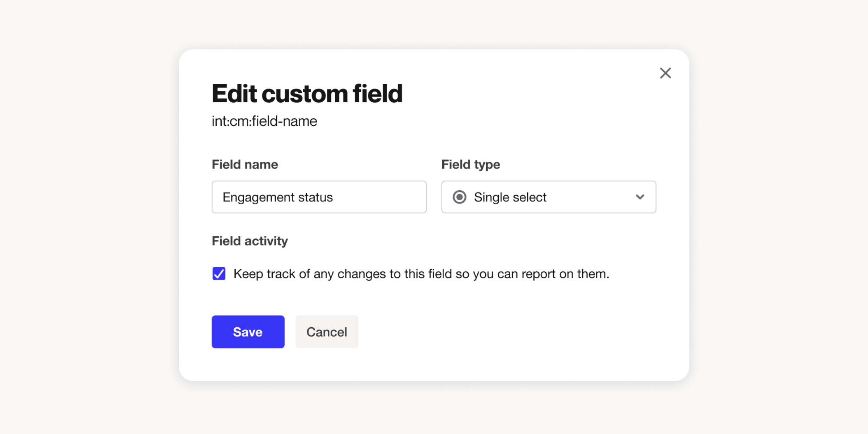Close the Edit custom field dialog

click(x=665, y=73)
